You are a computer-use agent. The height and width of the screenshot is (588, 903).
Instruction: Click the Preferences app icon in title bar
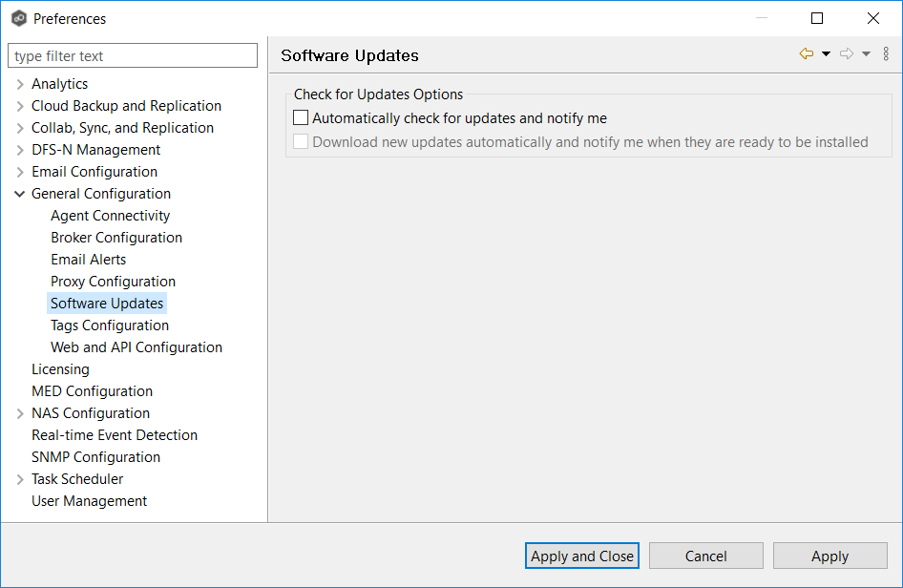(18, 19)
